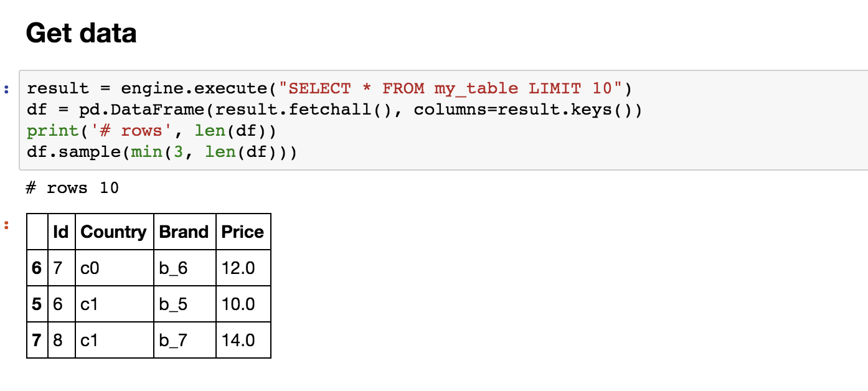Select row index 6 in the table
The height and width of the screenshot is (391, 868).
pos(37,268)
